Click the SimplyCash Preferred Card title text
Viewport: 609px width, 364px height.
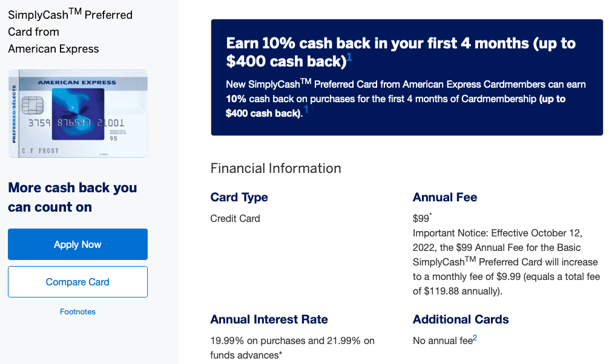pos(70,31)
